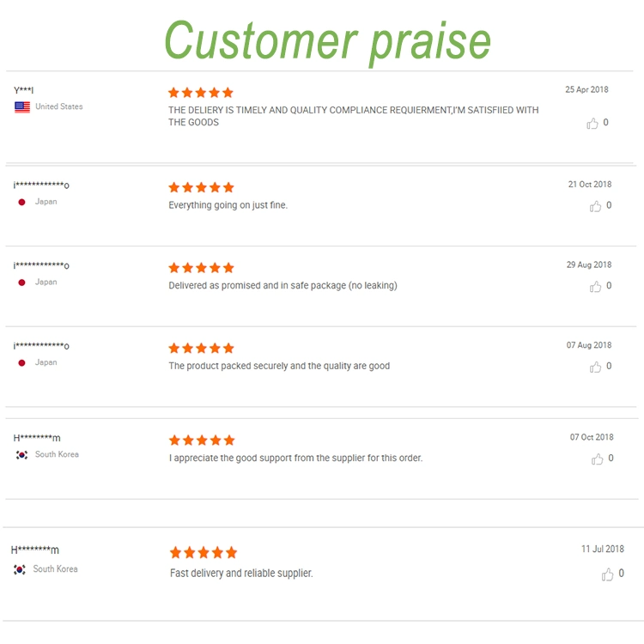Click Japan flag beside 21 Oct review
Image resolution: width=644 pixels, height=644 pixels.
point(21,202)
